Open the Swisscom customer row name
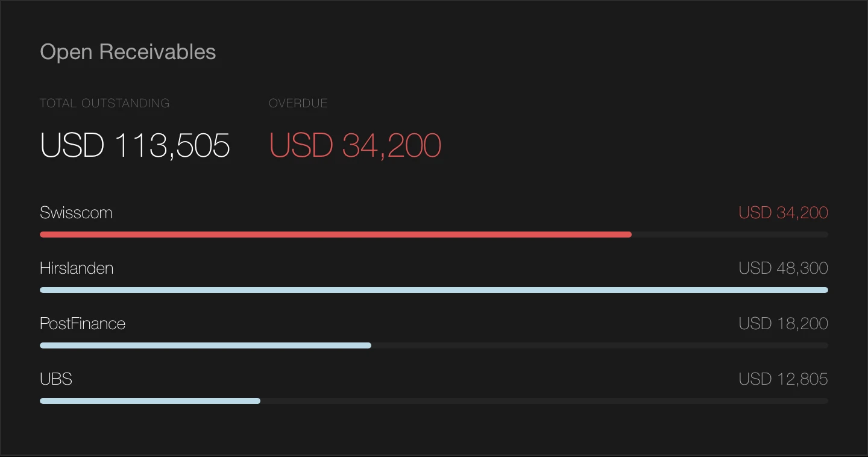868x457 pixels. 76,213
